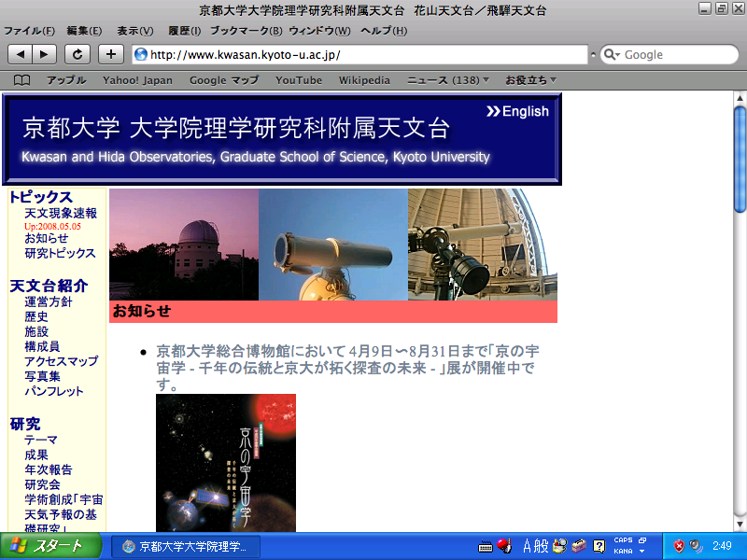
Task: Click the Google search field
Action: [669, 55]
